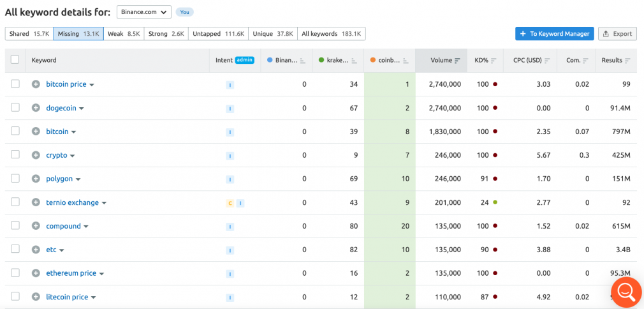Viewport: 644px width, 309px height.
Task: Tick the compound row checkbox
Action: tap(15, 225)
